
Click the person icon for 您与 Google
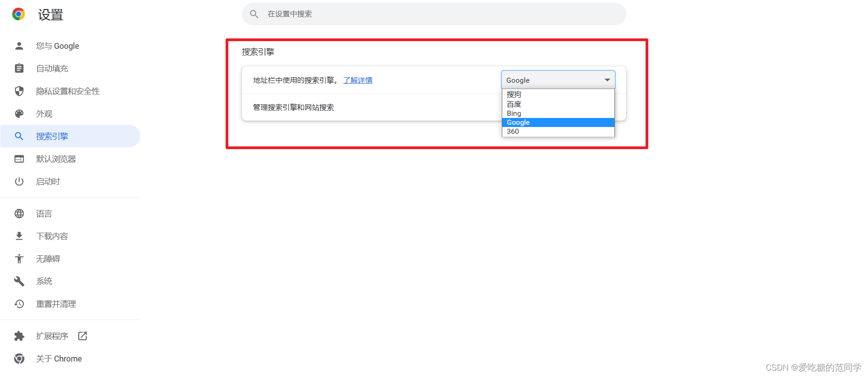click(19, 46)
